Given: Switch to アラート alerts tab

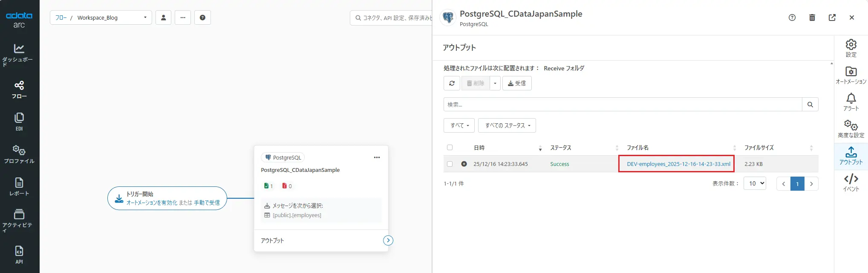Looking at the screenshot, I should point(851,102).
